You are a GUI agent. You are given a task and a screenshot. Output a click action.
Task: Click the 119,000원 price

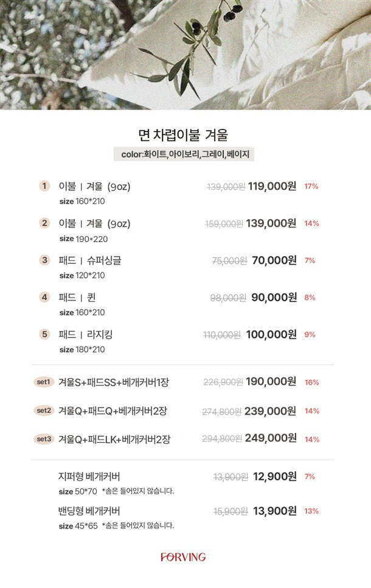(x=272, y=187)
